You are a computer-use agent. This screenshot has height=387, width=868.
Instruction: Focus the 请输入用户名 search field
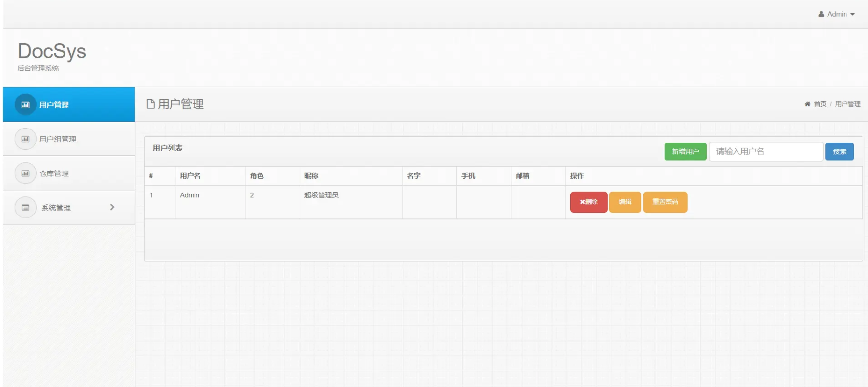click(x=766, y=151)
